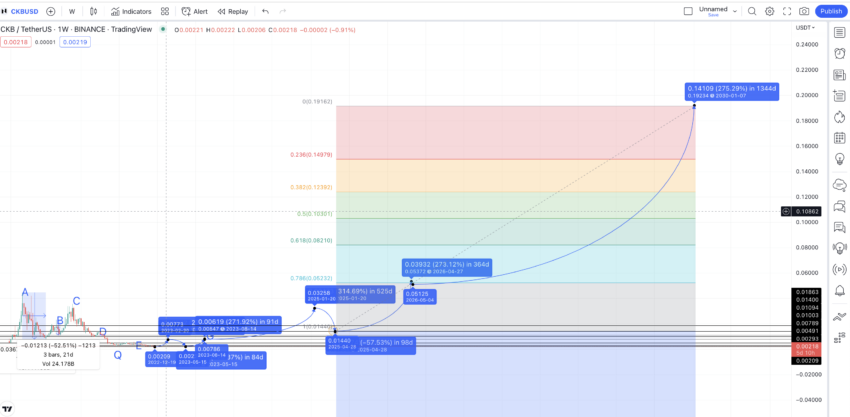Select the 0.00619 (271.92%) in 91d label
The height and width of the screenshot is (417, 850).
coord(239,325)
